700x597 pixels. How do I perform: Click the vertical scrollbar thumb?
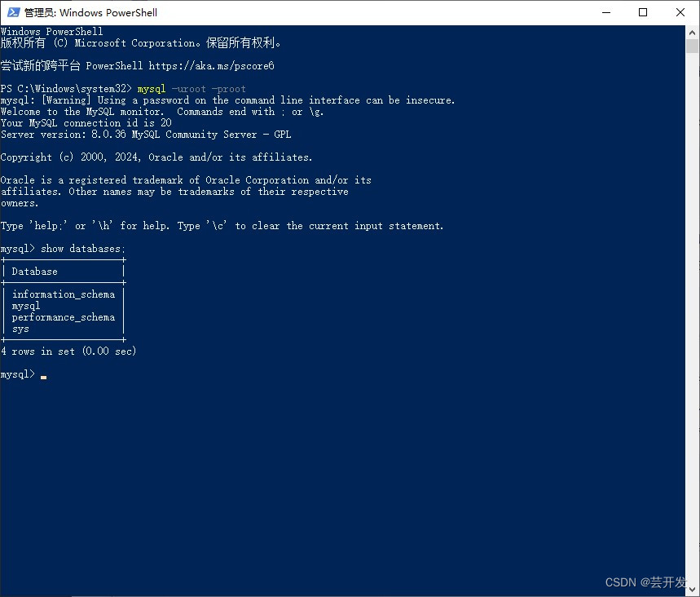(693, 46)
